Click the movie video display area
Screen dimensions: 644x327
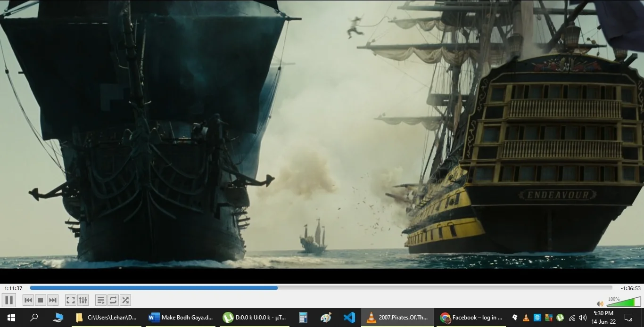[x=322, y=134]
